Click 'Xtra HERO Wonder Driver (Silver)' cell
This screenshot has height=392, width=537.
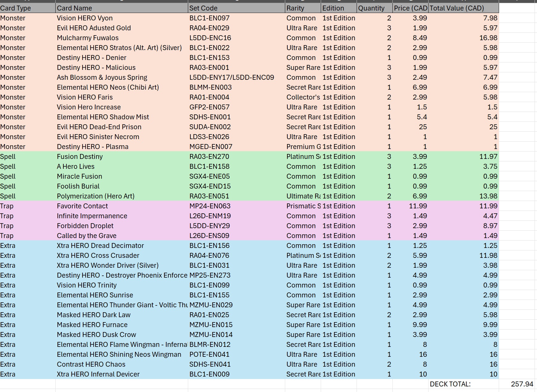[x=122, y=265]
